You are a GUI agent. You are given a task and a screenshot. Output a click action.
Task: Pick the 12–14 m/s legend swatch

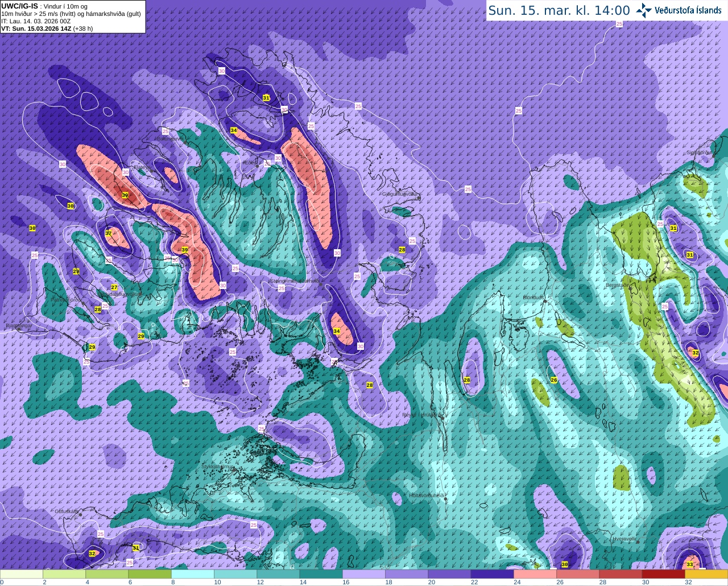[x=278, y=574]
